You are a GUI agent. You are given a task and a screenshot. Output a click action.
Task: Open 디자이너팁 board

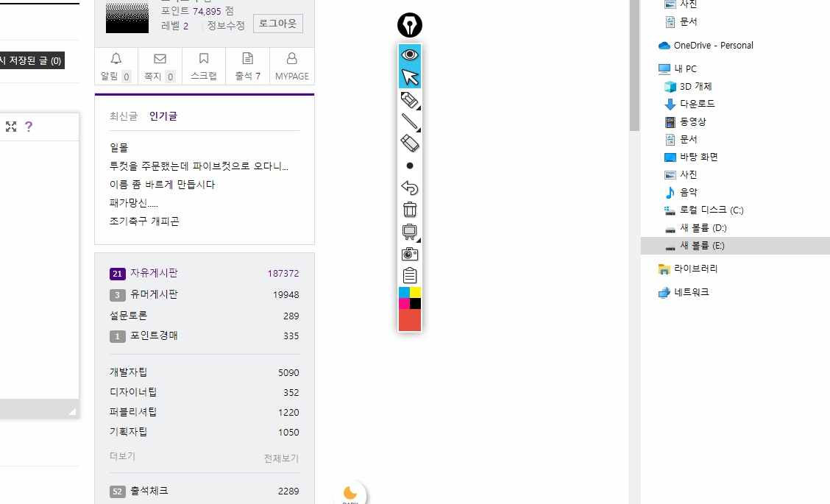point(133,392)
